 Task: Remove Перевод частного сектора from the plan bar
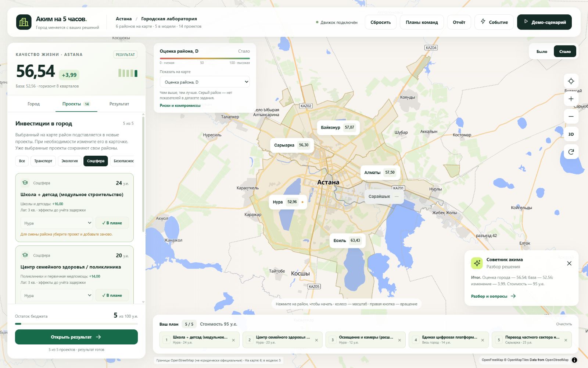pos(566,340)
